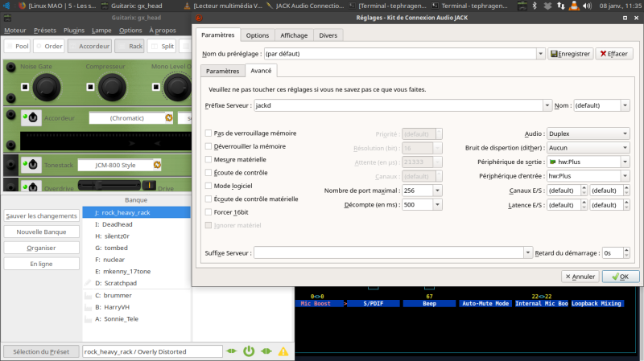The image size is (644, 361).
Task: Click the floppy disk Enregistrer icon
Action: click(x=554, y=54)
